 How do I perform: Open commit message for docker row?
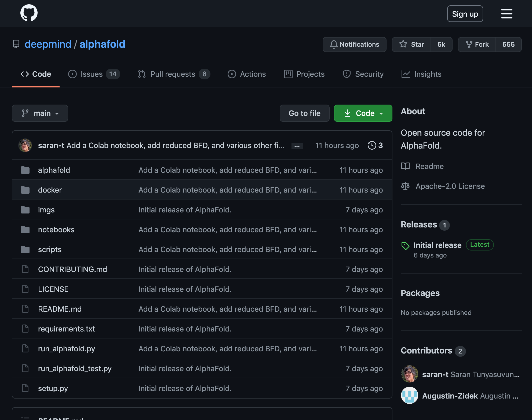tap(228, 190)
